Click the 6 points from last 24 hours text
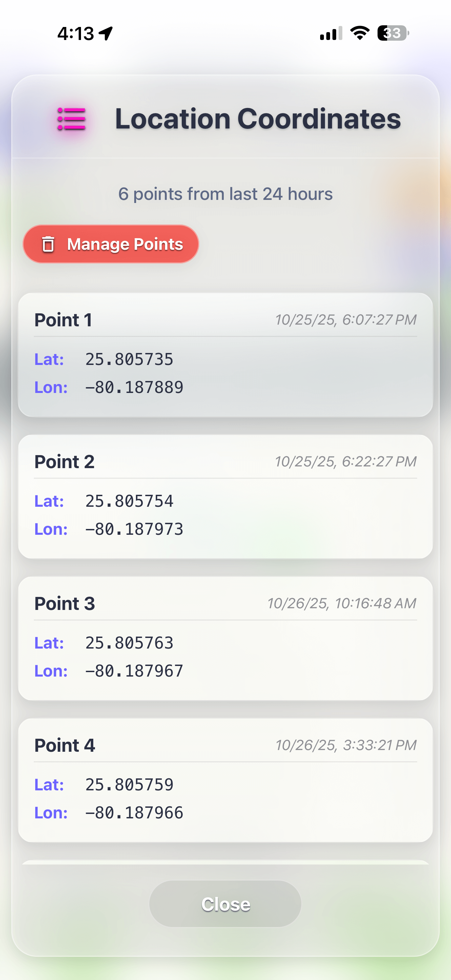This screenshot has width=451, height=980. pos(225,194)
